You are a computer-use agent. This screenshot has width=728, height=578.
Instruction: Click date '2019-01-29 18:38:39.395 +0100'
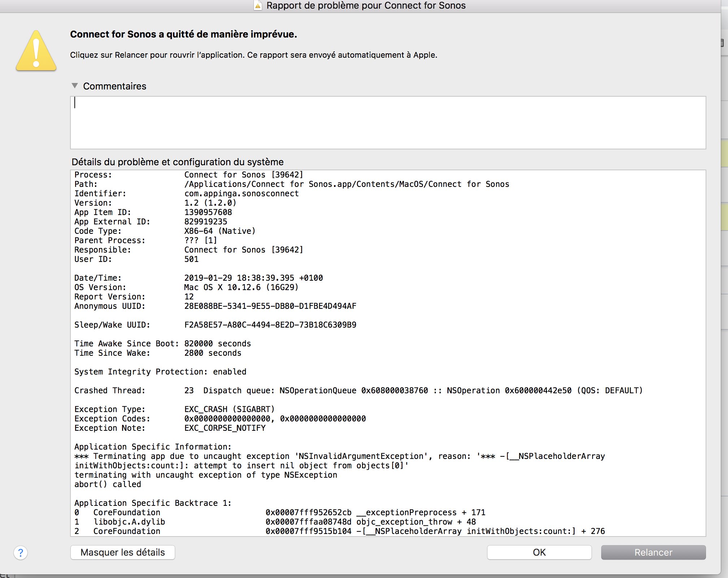point(253,278)
